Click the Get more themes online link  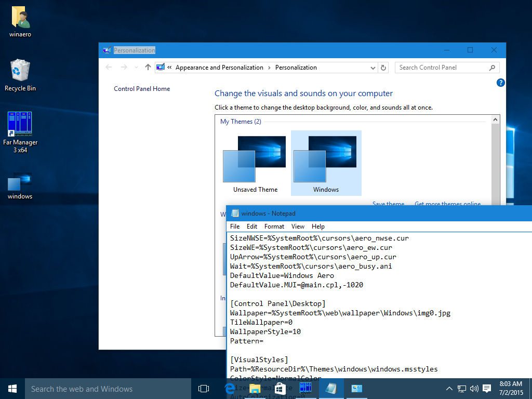point(447,204)
